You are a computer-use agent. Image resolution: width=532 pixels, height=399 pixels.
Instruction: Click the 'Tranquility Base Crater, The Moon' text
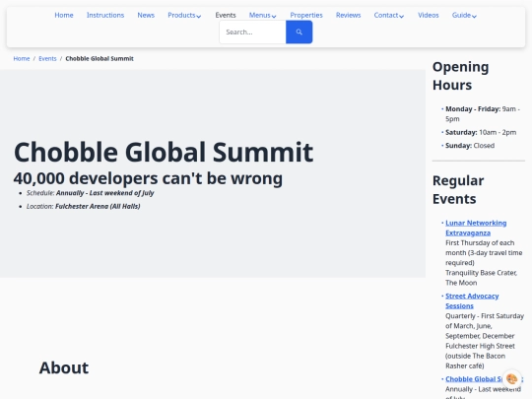[x=481, y=278]
